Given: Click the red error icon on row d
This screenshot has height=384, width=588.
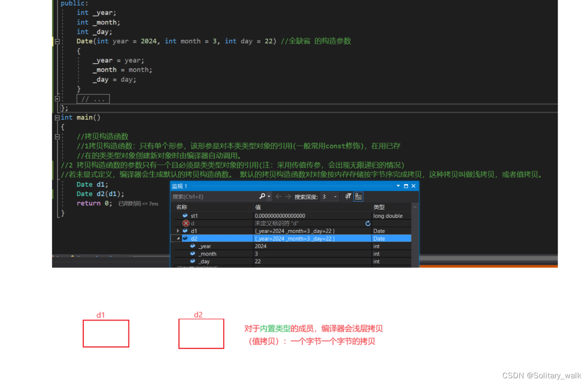Looking at the screenshot, I should [x=186, y=223].
